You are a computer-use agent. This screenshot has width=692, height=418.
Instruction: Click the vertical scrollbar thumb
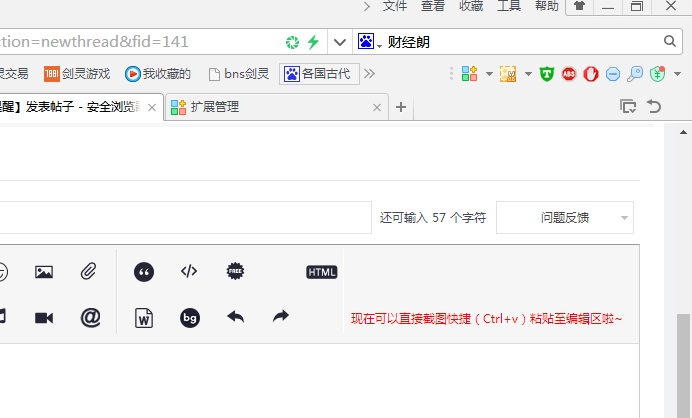click(684, 366)
